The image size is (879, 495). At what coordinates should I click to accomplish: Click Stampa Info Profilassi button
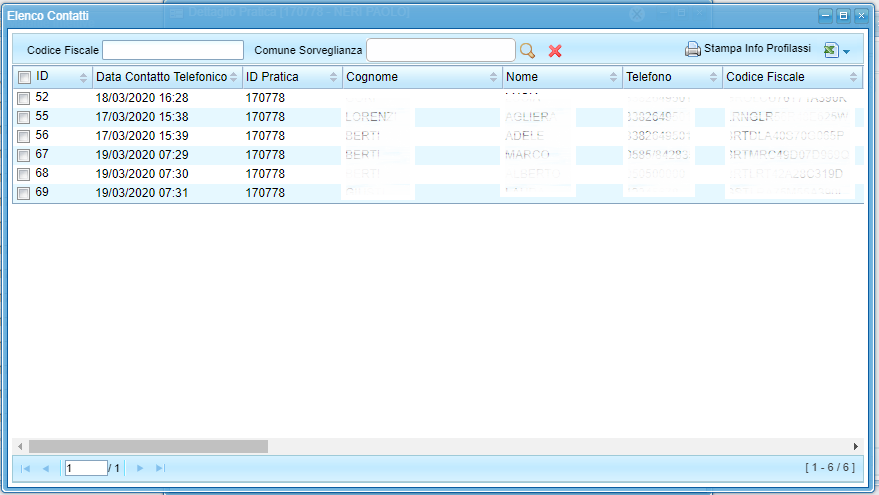tap(748, 49)
